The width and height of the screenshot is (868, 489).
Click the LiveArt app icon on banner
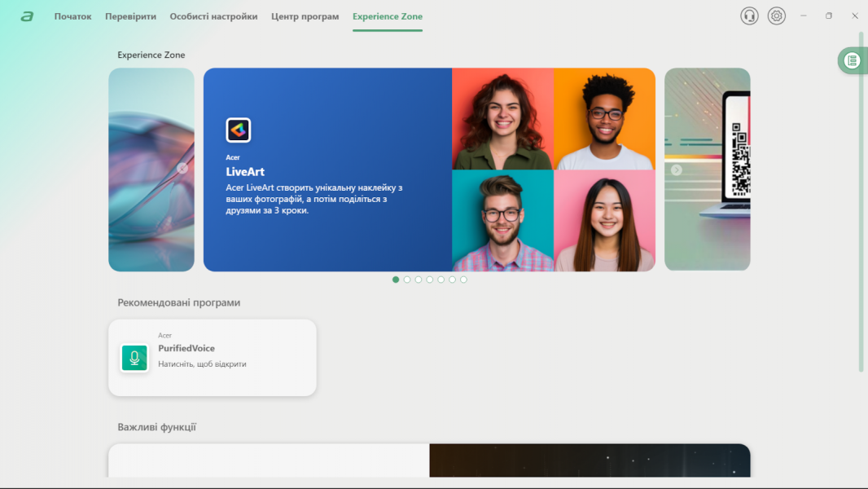239,130
